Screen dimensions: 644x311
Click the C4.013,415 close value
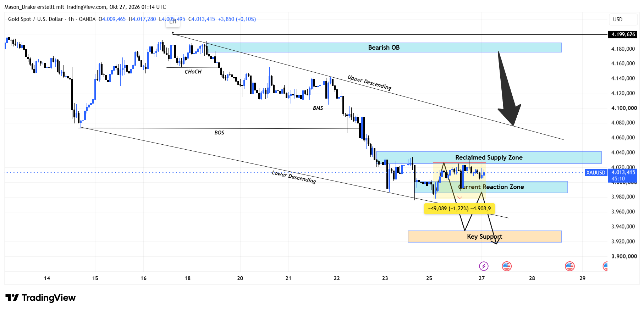coord(202,19)
